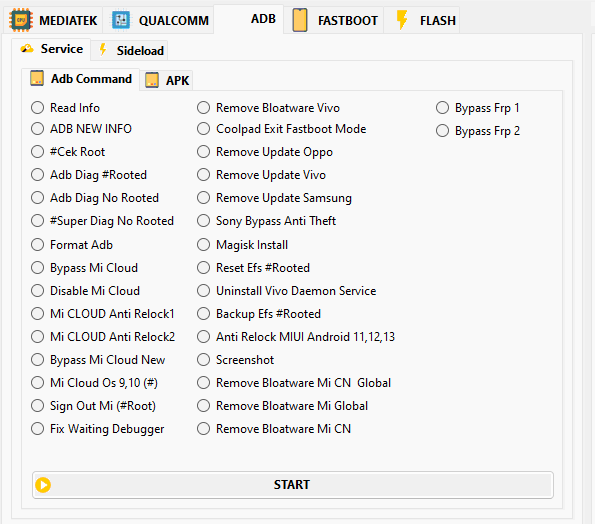Click the Service tab yellow icon
595x524 pixels.
click(27, 49)
